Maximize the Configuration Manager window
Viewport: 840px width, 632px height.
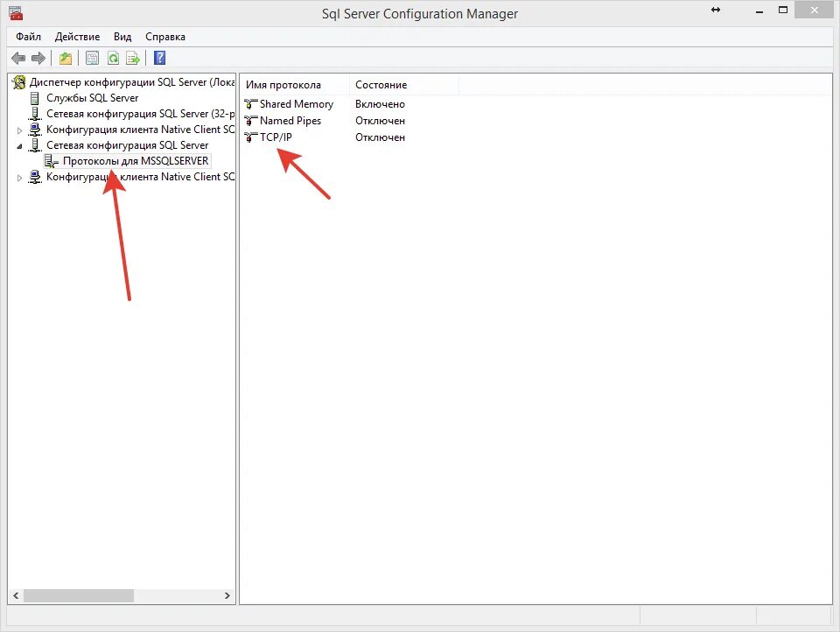[783, 11]
